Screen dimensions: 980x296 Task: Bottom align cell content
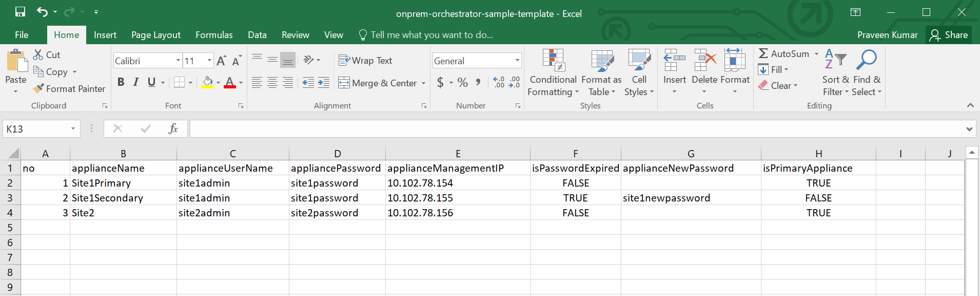point(288,60)
